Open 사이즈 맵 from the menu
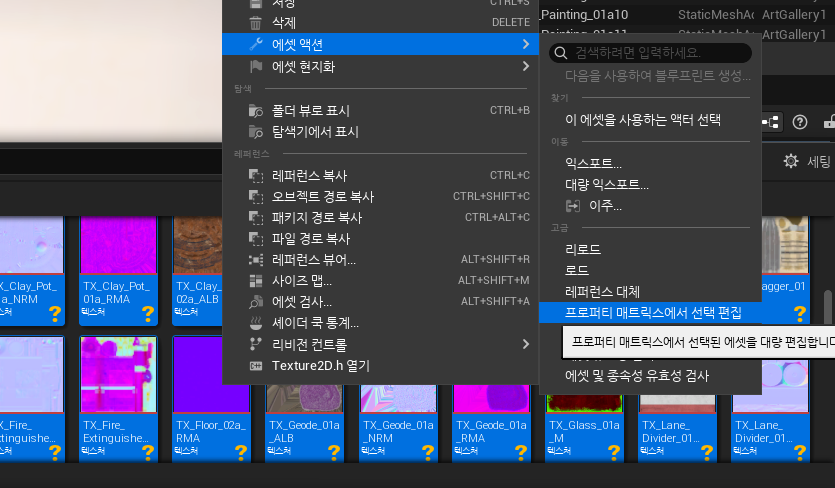 click(x=379, y=281)
